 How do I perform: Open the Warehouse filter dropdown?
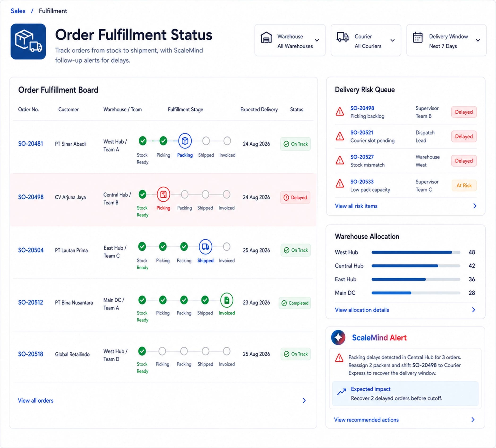[290, 40]
